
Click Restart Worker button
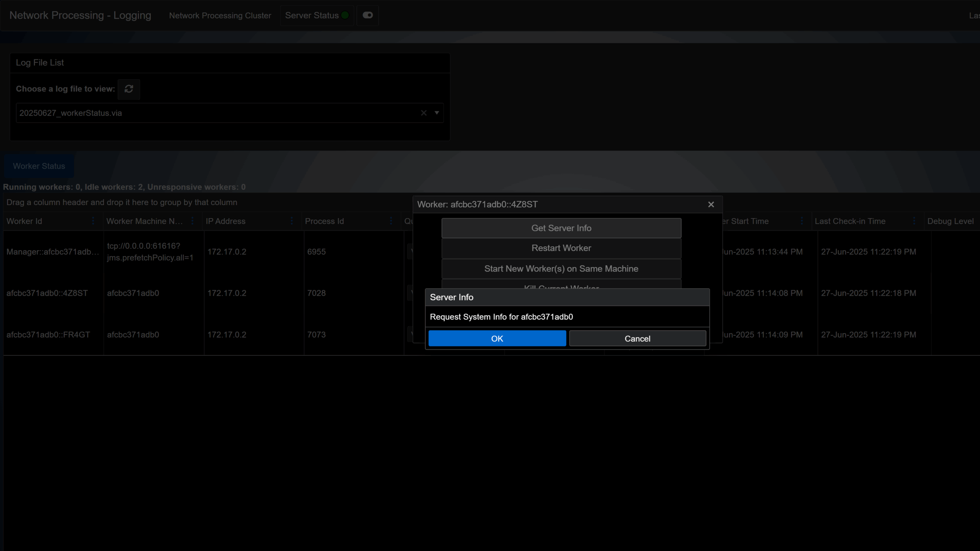(x=561, y=248)
